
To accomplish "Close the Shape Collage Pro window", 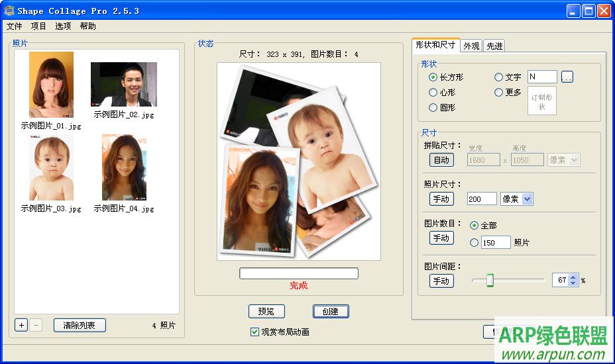I will click(604, 11).
